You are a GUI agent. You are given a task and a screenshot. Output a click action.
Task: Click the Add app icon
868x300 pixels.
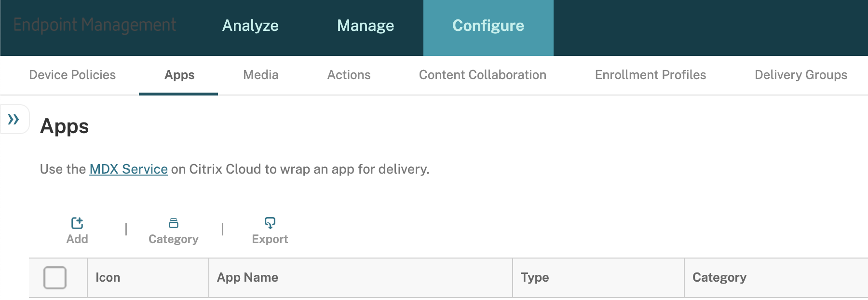tap(77, 223)
